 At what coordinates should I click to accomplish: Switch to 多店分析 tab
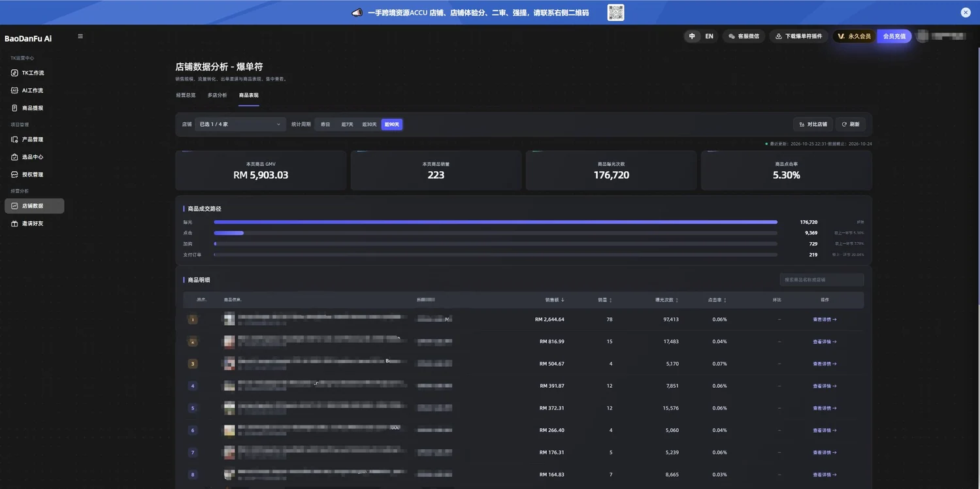point(217,95)
